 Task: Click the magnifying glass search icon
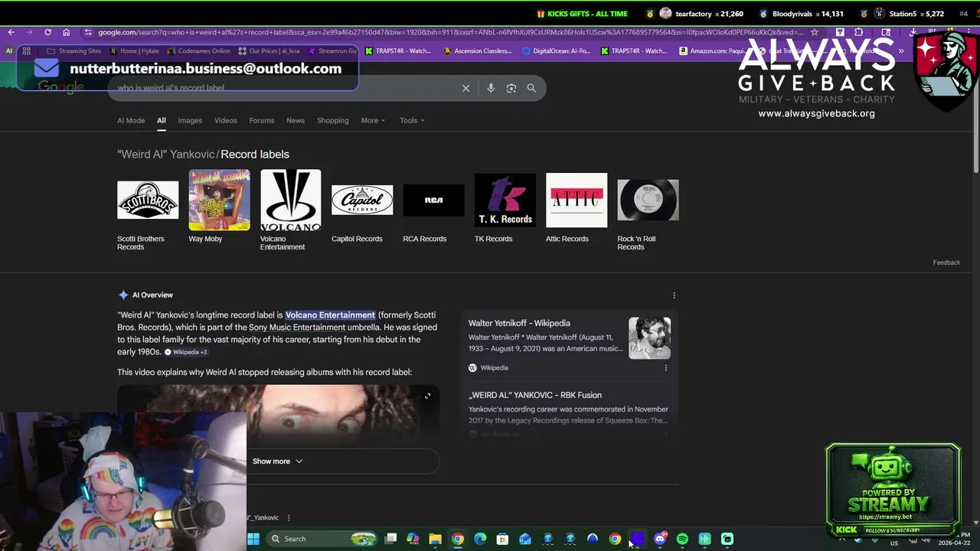(531, 88)
